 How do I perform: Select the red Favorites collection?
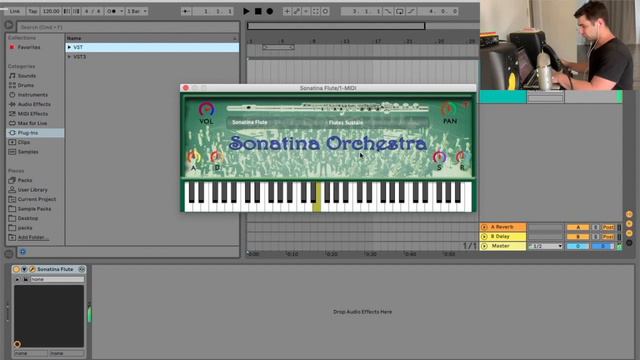tap(29, 47)
